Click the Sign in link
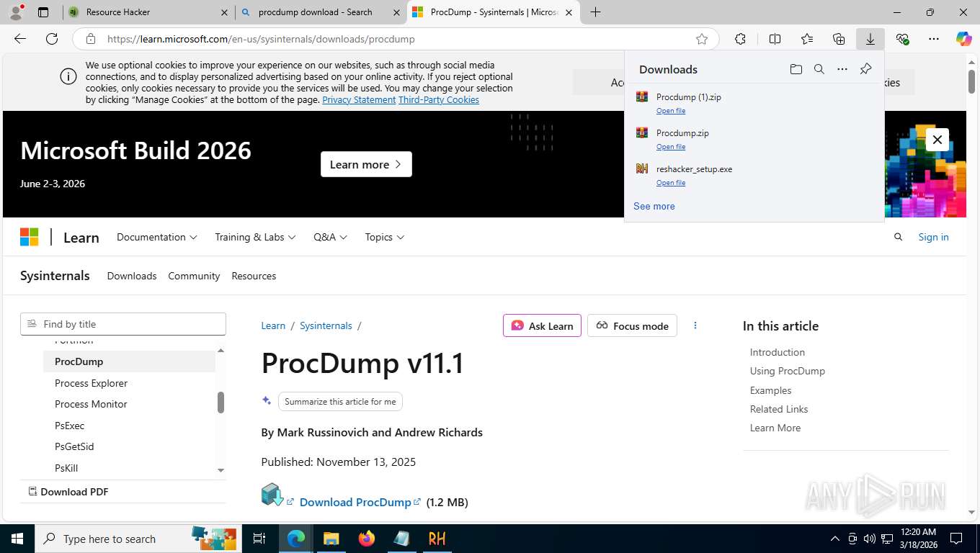 click(933, 237)
